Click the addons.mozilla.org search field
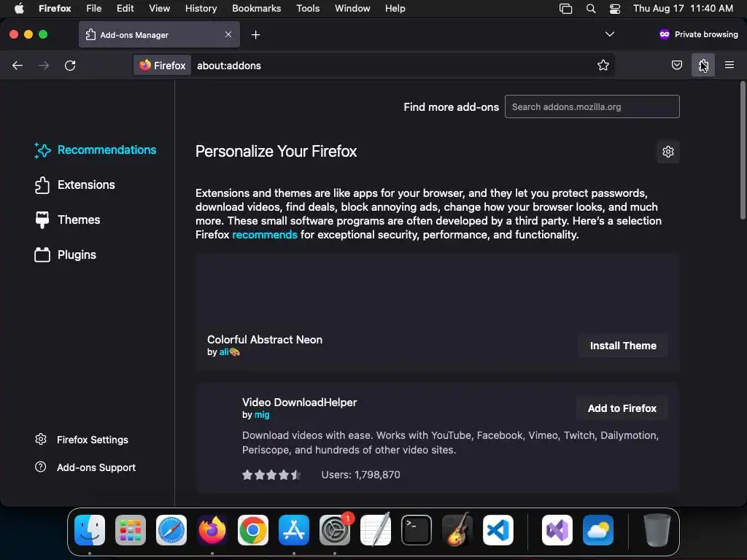This screenshot has height=560, width=747. click(592, 106)
